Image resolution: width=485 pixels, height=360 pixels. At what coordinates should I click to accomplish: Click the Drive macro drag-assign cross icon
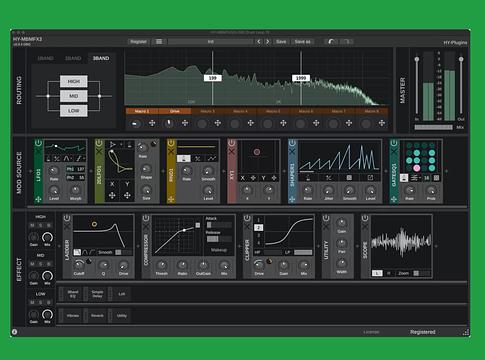coord(185,123)
